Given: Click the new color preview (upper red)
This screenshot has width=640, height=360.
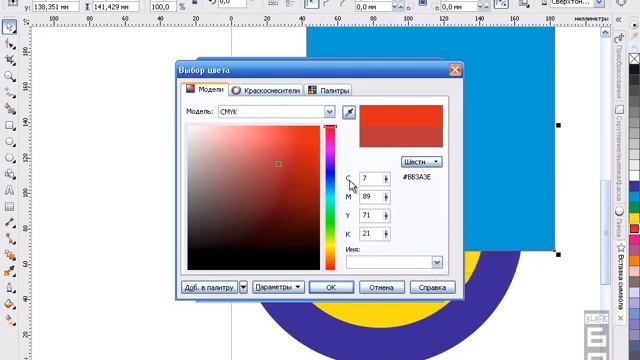Looking at the screenshot, I should click(x=401, y=116).
